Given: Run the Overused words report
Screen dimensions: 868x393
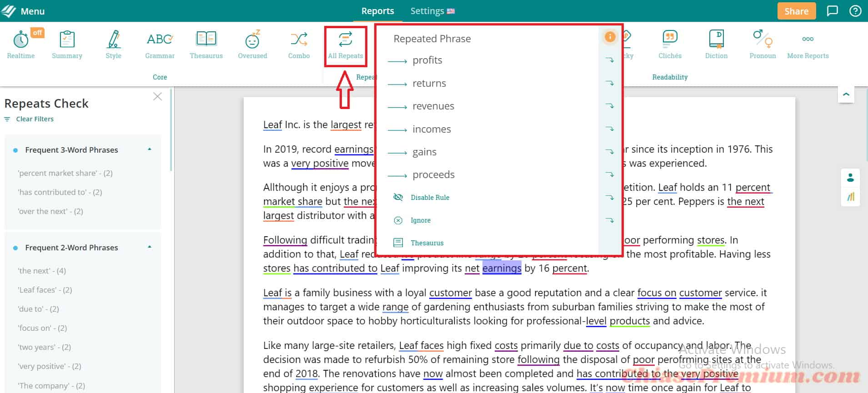Looking at the screenshot, I should coord(252,45).
